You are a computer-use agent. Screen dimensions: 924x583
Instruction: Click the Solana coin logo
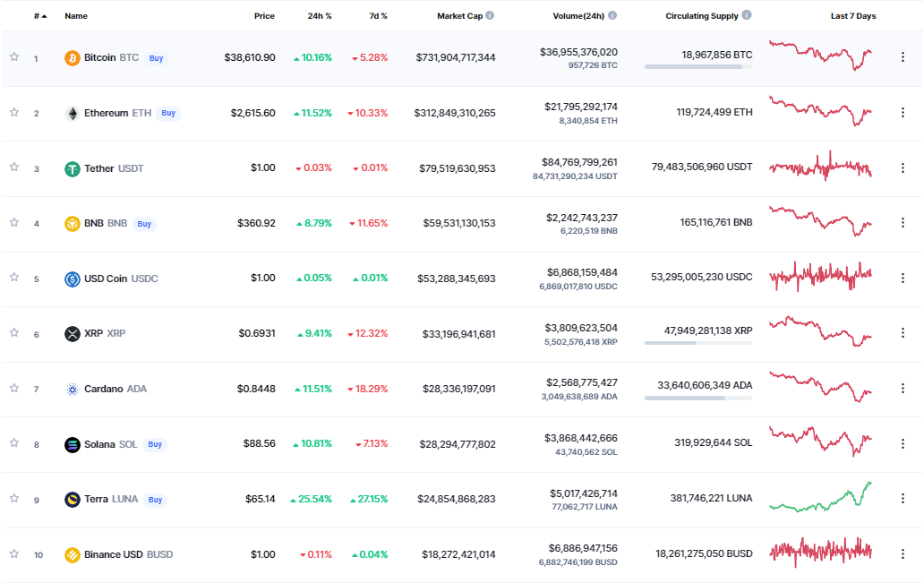pos(72,444)
